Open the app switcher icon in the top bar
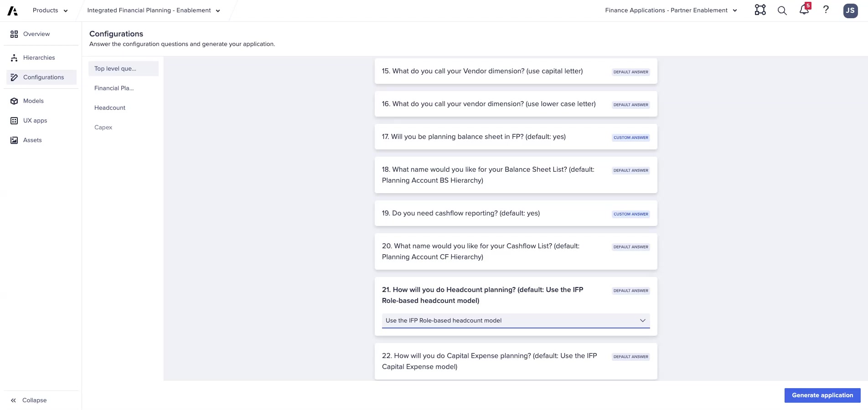This screenshot has height=410, width=868. 760,10
